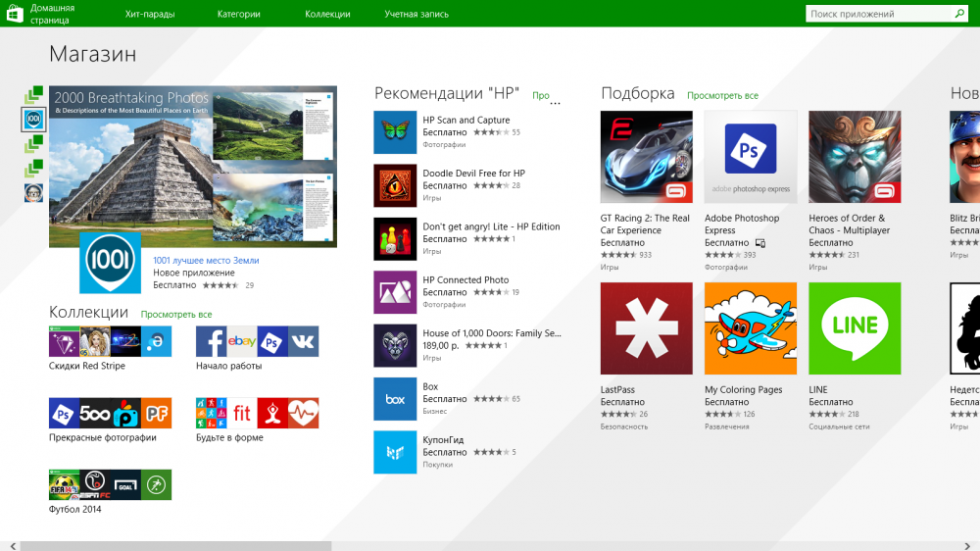Open HP Connected Photo purple icon
Screen dimensions: 980x551
395,292
